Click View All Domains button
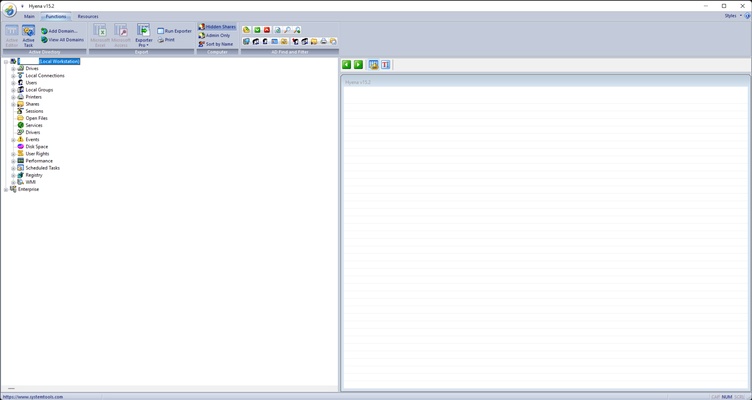Viewport: 752px width, 400px height. pyautogui.click(x=63, y=40)
